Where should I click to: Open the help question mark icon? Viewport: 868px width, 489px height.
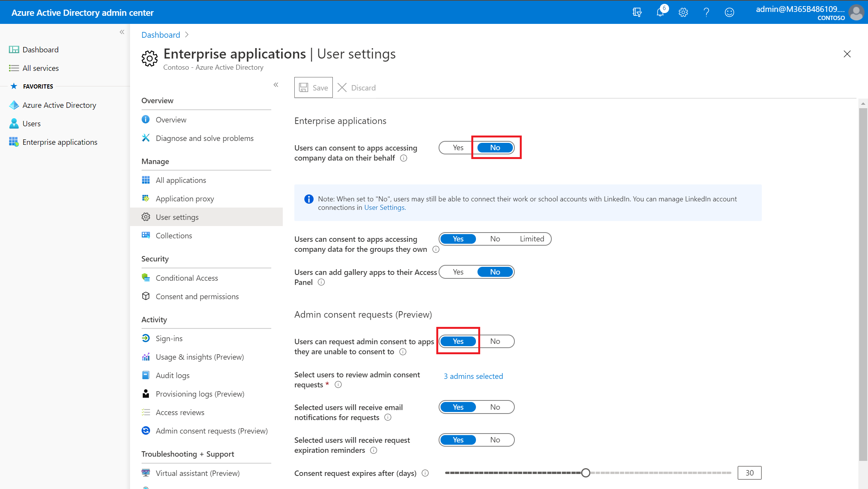(706, 12)
